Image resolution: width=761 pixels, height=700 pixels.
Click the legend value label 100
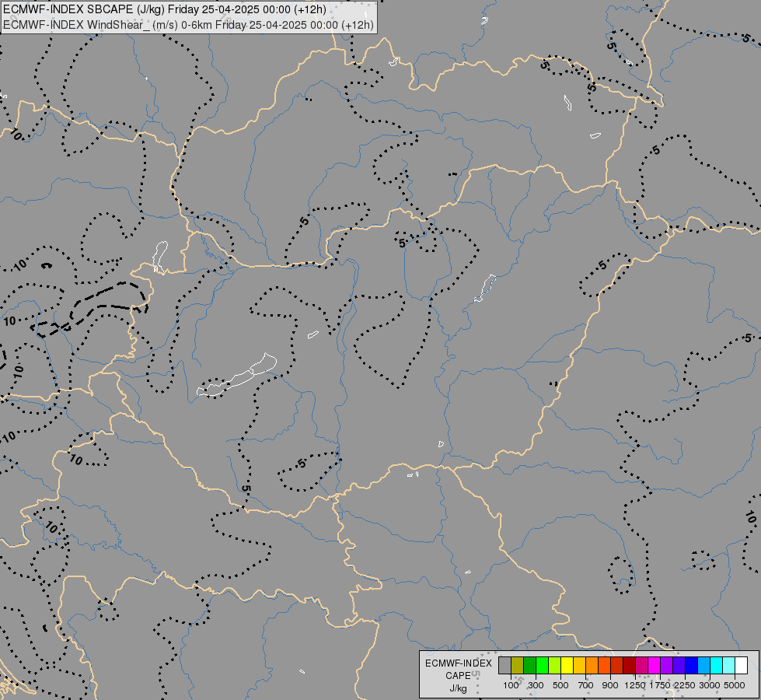511,685
